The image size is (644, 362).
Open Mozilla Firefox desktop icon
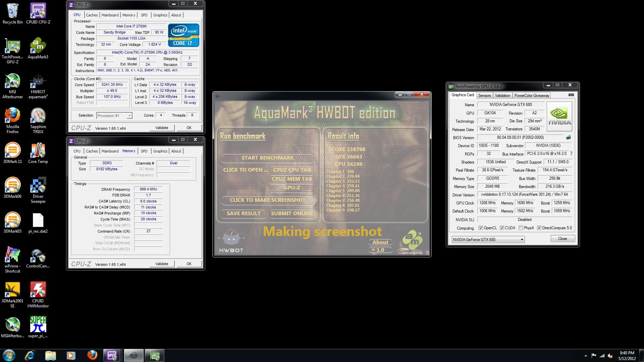tap(12, 121)
